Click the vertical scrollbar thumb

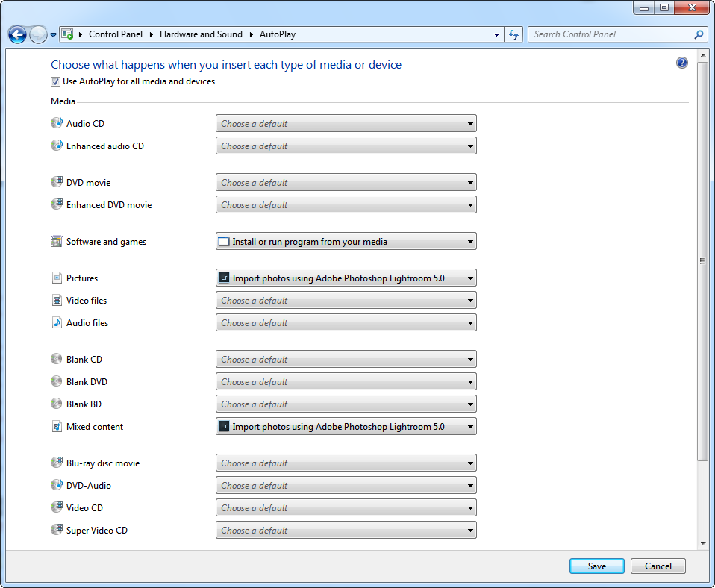(702, 261)
